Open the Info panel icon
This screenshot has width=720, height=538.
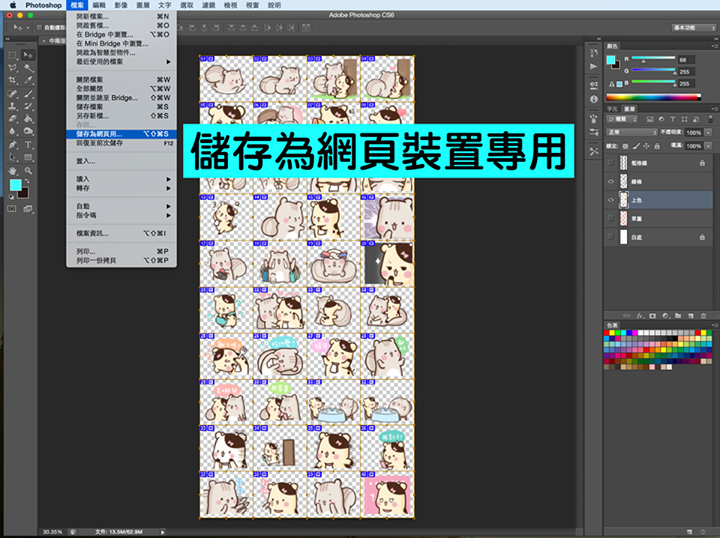(594, 99)
